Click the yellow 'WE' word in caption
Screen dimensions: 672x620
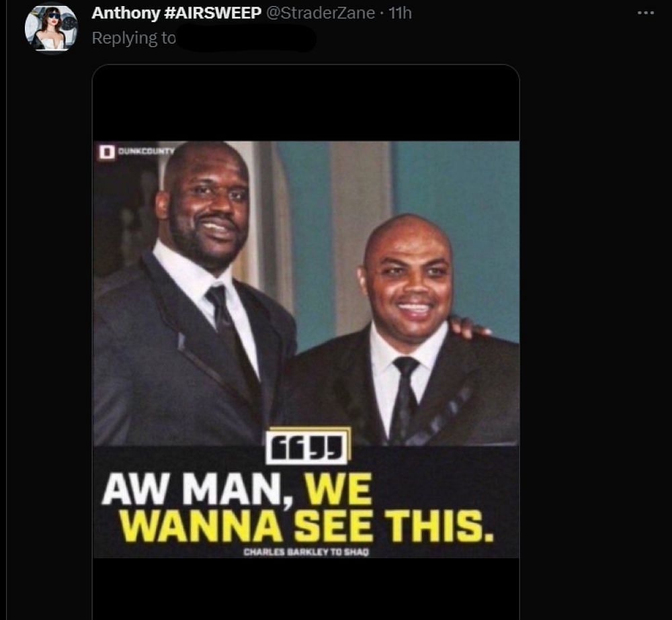click(x=338, y=489)
